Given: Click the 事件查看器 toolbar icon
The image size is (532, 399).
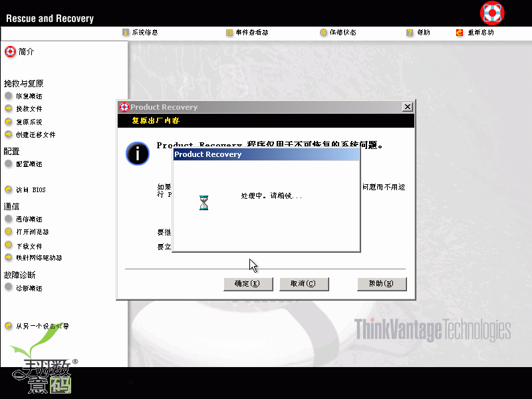Looking at the screenshot, I should pyautogui.click(x=229, y=33).
